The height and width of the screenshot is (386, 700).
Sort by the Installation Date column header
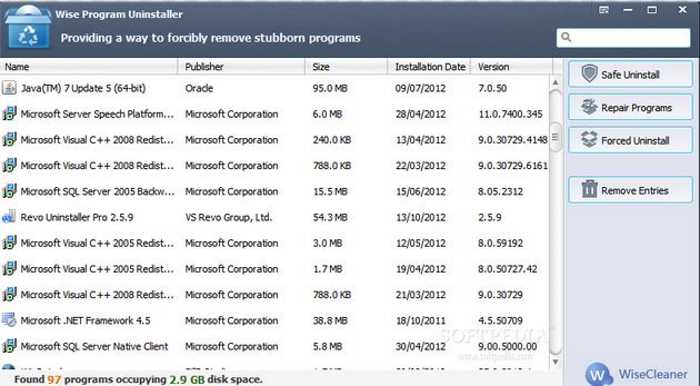[429, 67]
